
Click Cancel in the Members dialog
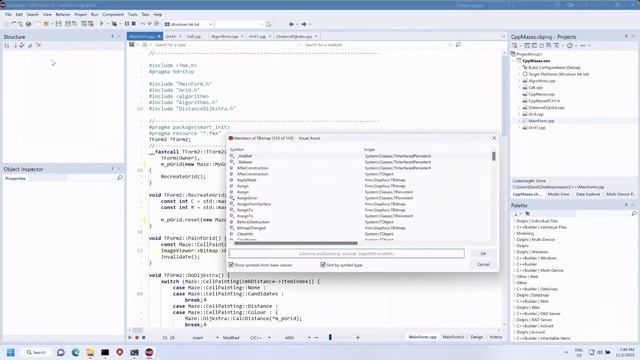[483, 264]
